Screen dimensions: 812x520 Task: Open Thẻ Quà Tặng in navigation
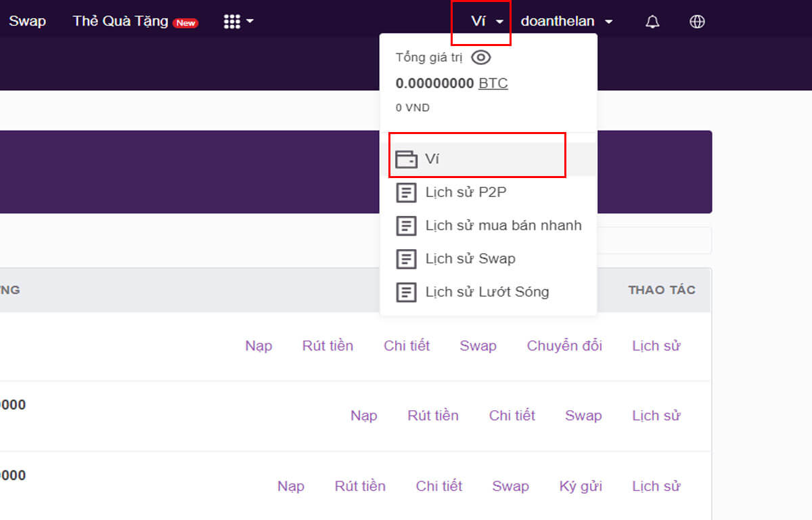(120, 22)
